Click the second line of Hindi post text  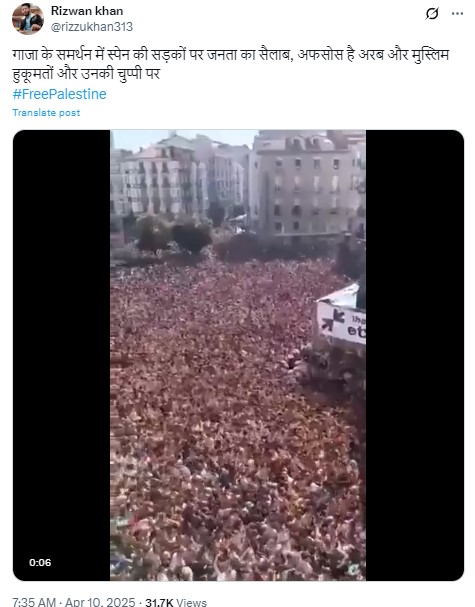pyautogui.click(x=86, y=74)
